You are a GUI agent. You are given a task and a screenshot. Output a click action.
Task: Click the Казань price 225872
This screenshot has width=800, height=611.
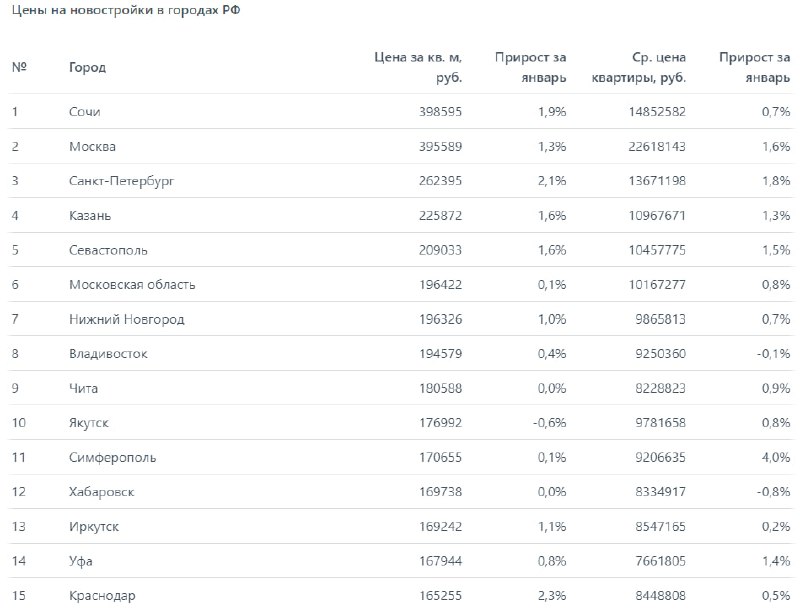pos(440,215)
